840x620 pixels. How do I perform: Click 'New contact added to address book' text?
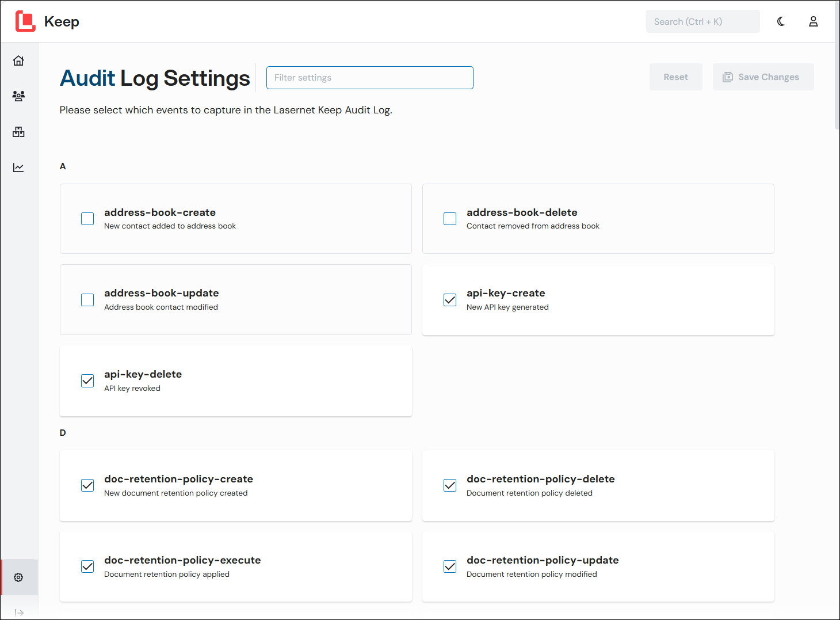click(x=170, y=226)
